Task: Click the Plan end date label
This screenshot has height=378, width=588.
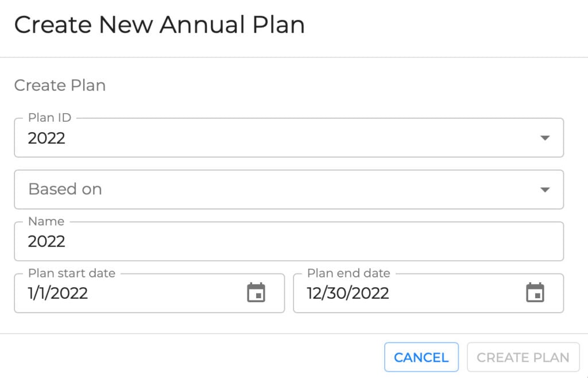Action: pyautogui.click(x=349, y=273)
